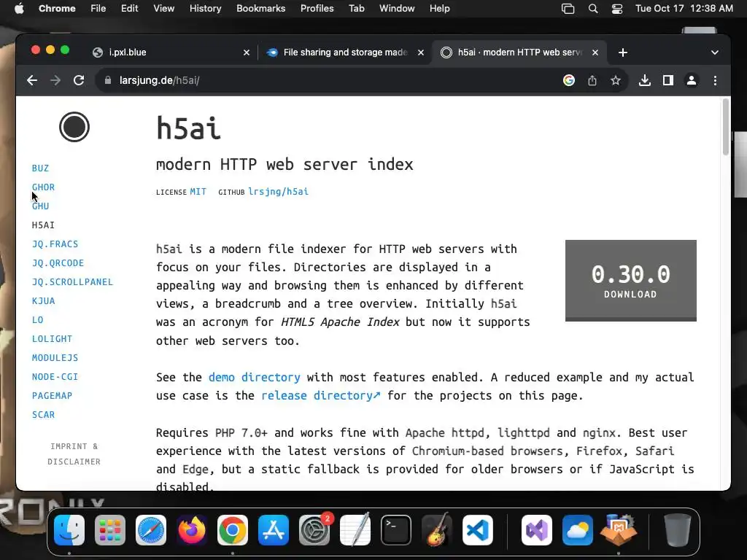Open System Settings in the Dock
The image size is (747, 560).
pos(314,530)
